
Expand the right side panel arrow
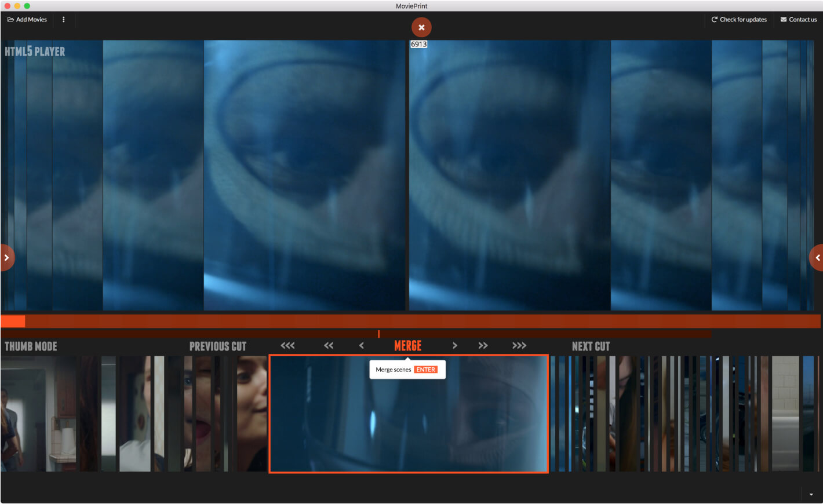click(817, 258)
